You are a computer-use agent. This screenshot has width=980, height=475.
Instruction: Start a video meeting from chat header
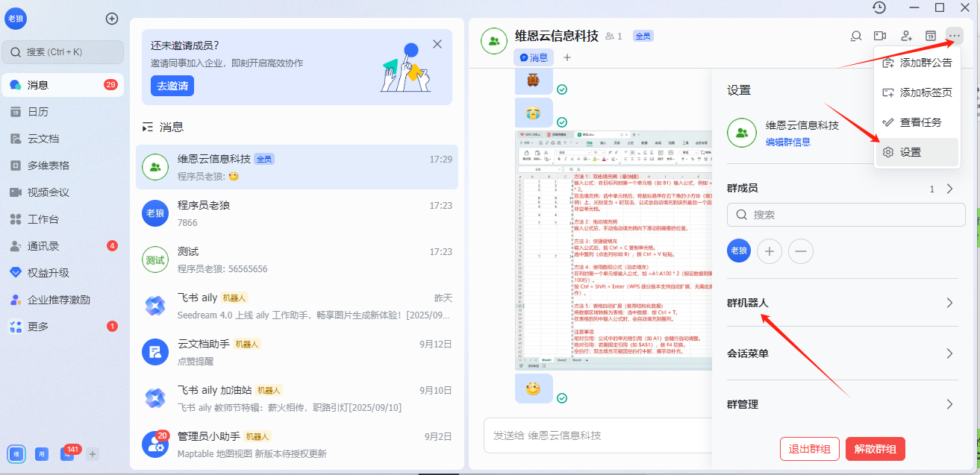tap(881, 36)
